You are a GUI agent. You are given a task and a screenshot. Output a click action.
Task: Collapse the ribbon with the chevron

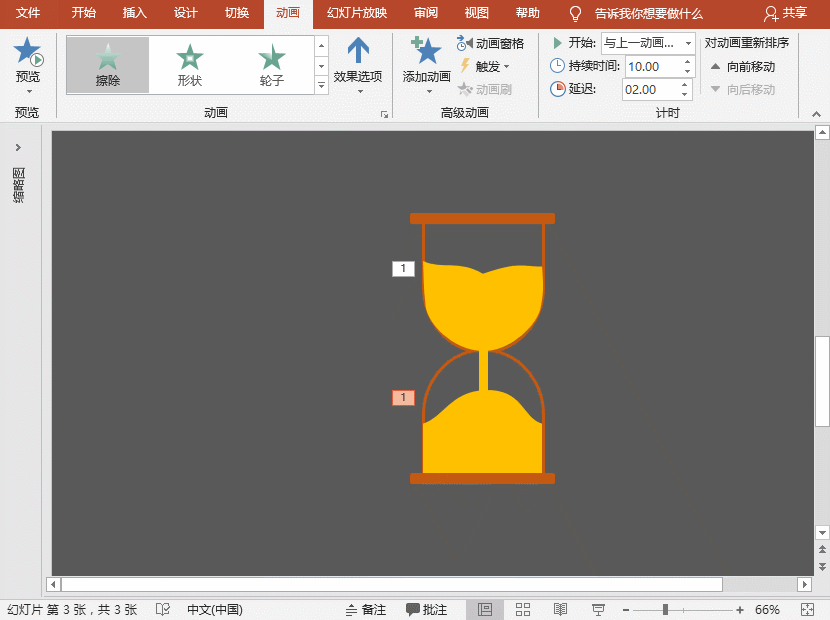point(816,114)
